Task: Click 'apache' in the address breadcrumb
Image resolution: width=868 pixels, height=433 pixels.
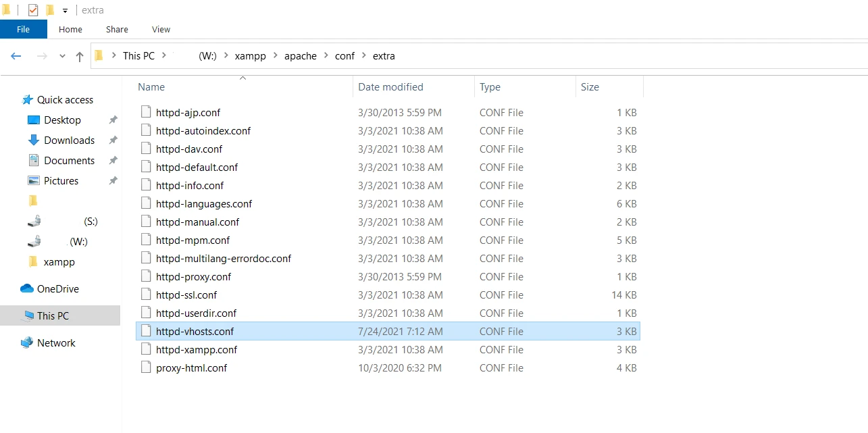Action: pos(301,56)
